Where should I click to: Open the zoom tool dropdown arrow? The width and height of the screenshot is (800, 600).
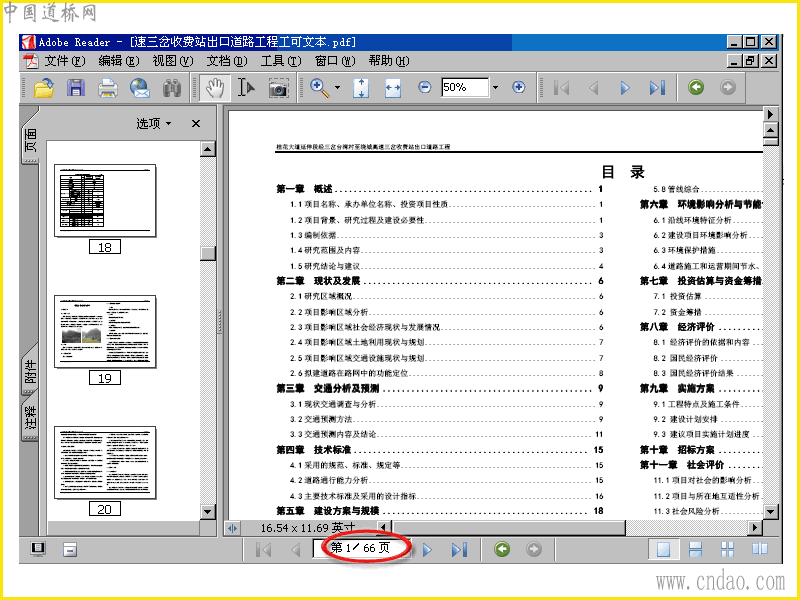coord(337,88)
